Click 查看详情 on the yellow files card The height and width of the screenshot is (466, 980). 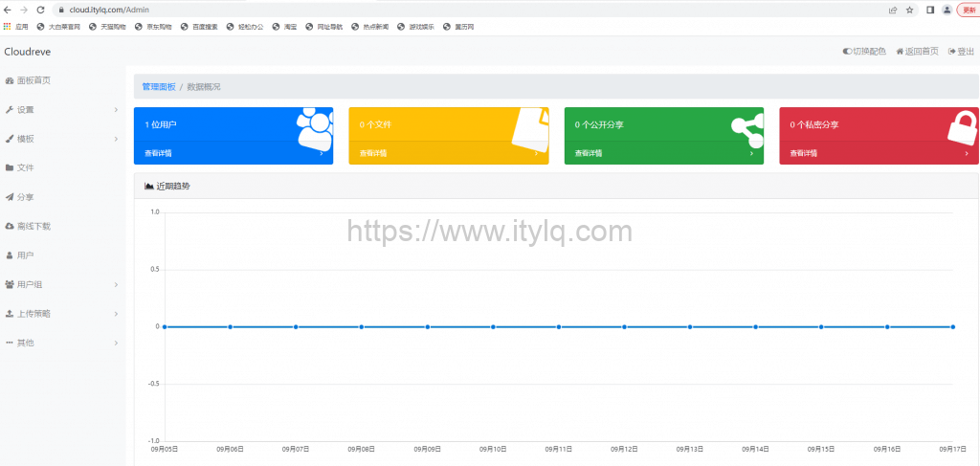[x=373, y=153]
